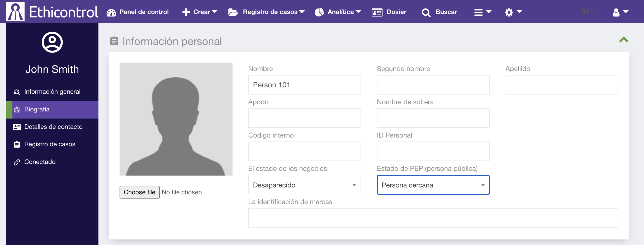Click the Ethicontrol logo icon

15,12
